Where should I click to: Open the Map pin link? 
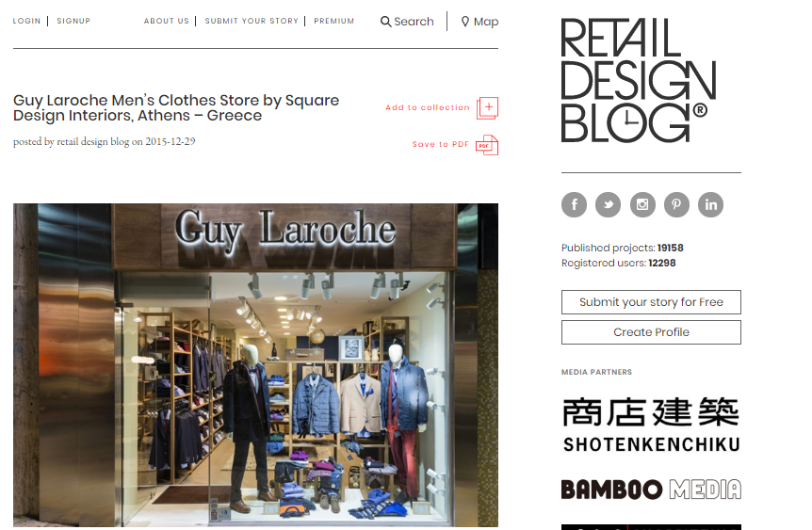(x=479, y=22)
